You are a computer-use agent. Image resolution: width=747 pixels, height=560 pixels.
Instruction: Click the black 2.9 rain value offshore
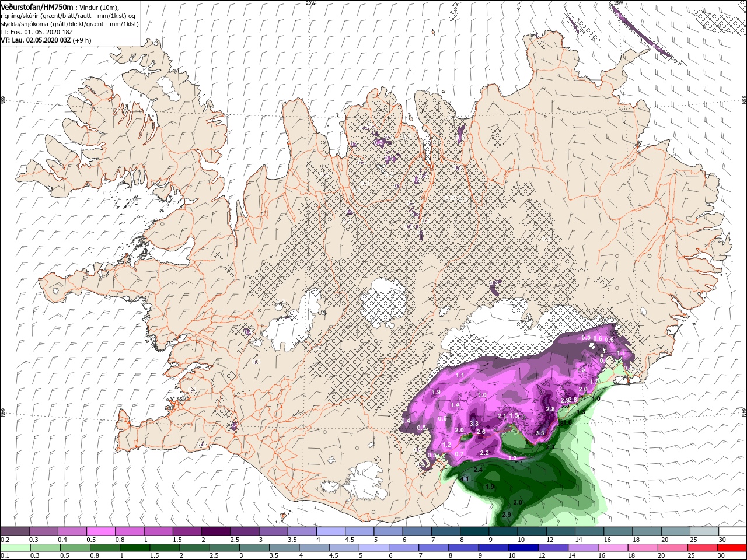click(507, 514)
